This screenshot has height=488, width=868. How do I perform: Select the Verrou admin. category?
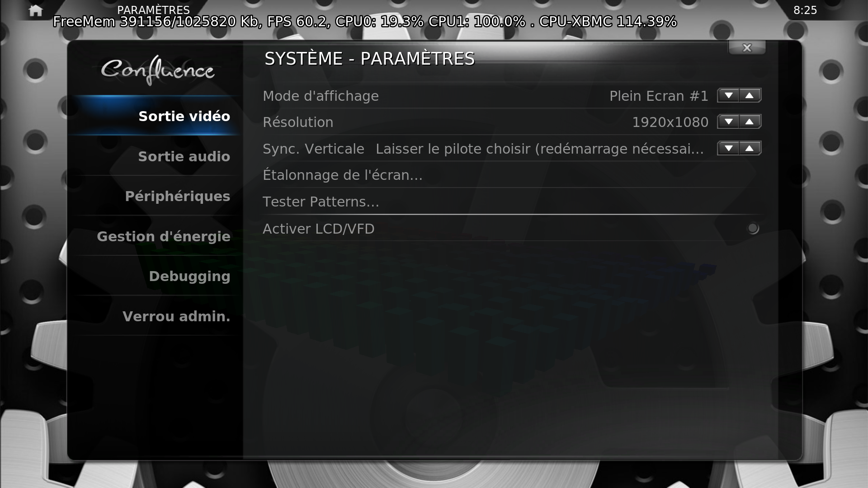155,316
